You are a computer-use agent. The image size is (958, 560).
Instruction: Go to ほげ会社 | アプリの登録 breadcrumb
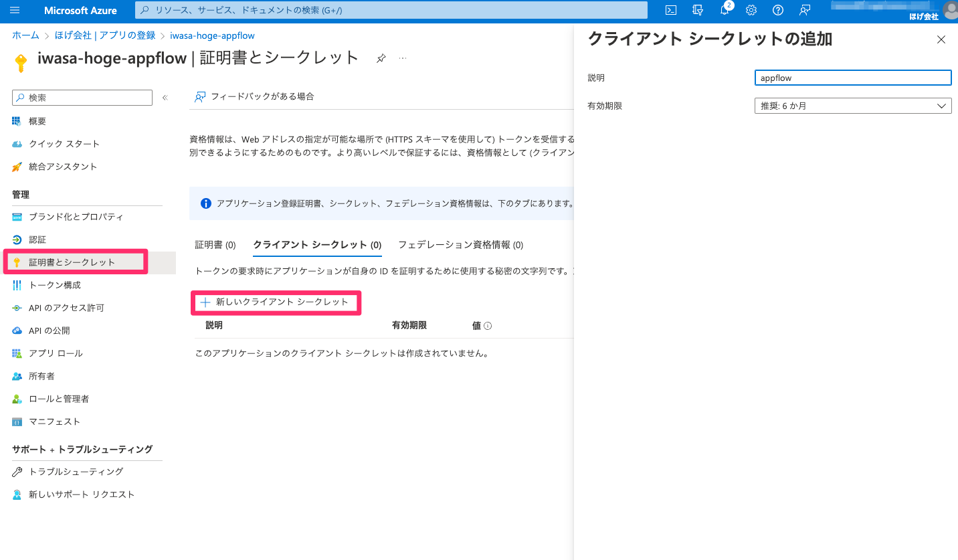click(105, 35)
